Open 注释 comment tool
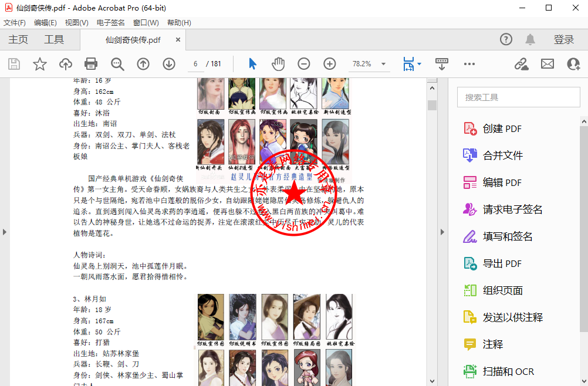The width and height of the screenshot is (588, 386). pos(483,344)
